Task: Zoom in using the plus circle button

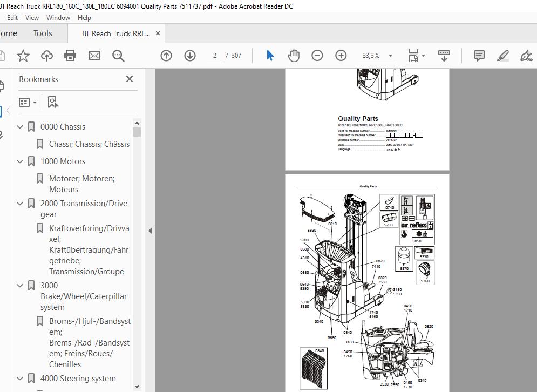Action: point(341,56)
